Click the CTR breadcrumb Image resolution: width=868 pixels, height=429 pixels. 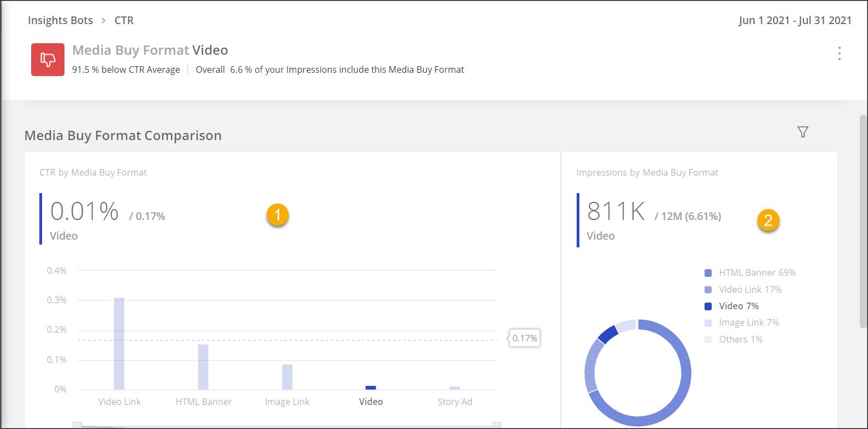tap(124, 20)
